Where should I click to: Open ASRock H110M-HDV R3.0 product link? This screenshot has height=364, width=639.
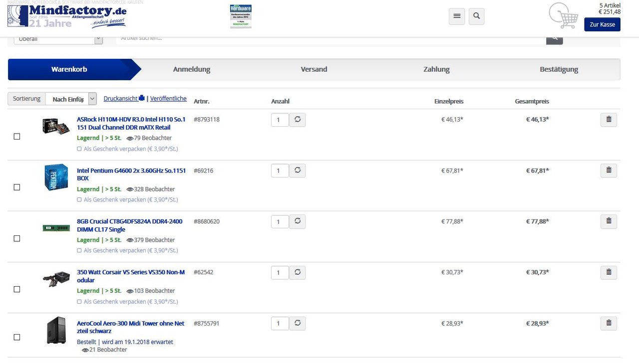pos(131,124)
